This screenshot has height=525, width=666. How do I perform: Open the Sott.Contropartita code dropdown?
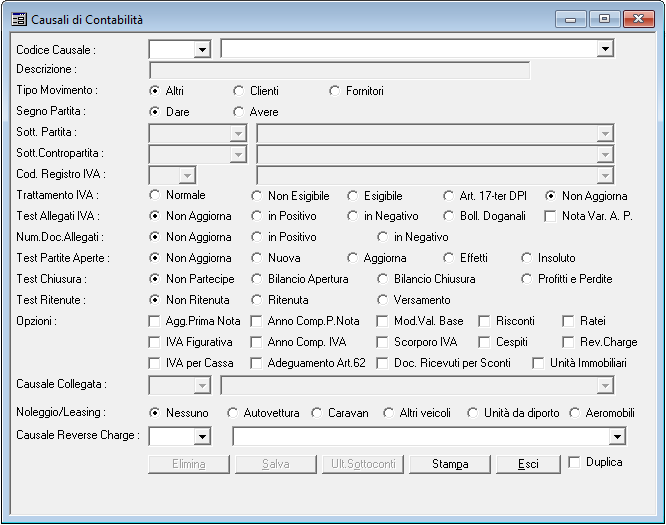(238, 154)
